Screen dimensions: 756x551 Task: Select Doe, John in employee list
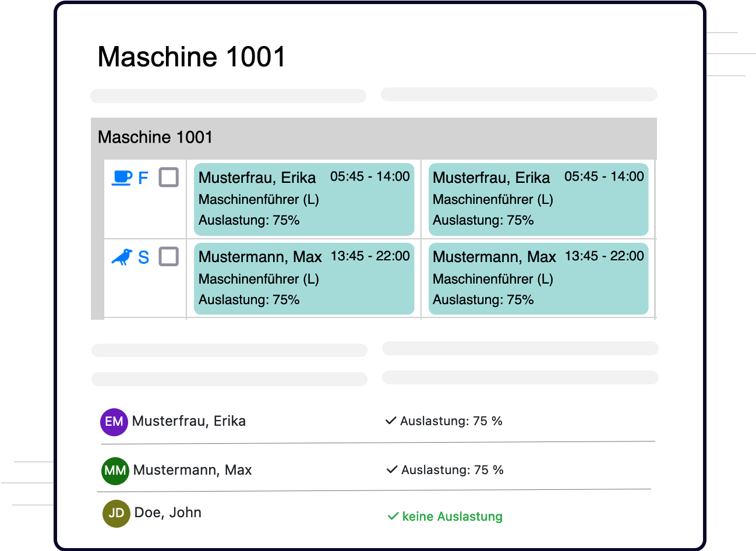[168, 513]
